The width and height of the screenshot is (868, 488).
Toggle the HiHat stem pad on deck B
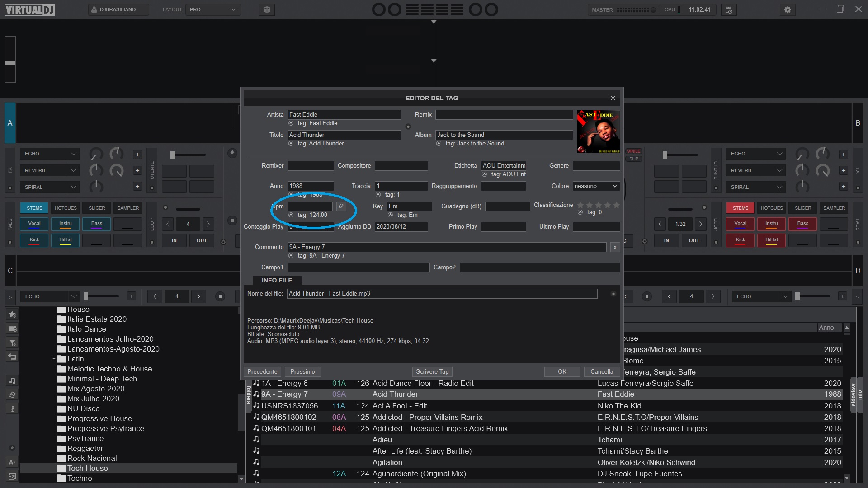click(x=771, y=240)
